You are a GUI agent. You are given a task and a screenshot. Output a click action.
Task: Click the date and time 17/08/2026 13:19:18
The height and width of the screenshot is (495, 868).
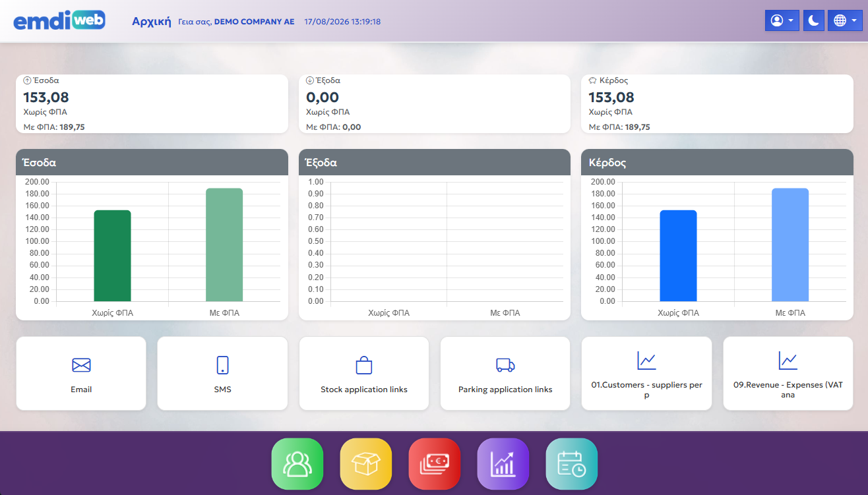(342, 22)
